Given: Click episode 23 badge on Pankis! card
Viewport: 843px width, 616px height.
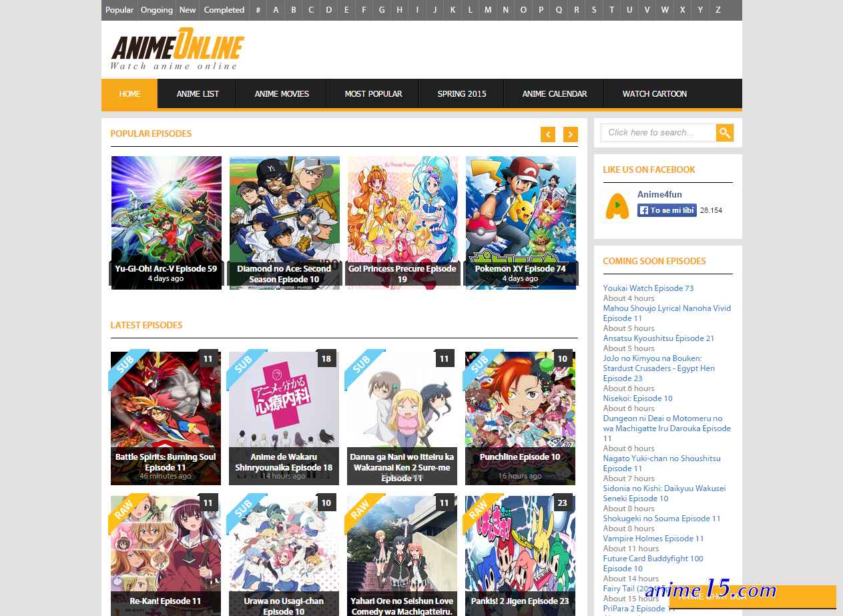Looking at the screenshot, I should [563, 503].
